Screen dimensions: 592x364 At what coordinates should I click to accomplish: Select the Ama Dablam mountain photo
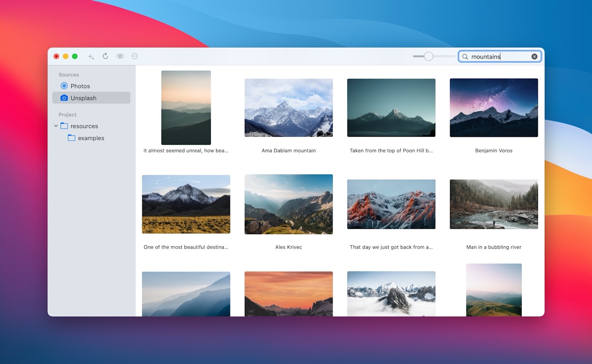[289, 108]
